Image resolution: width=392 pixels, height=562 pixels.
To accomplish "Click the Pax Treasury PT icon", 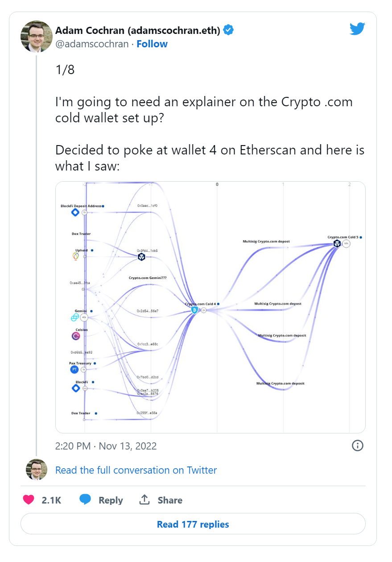I will point(74,369).
